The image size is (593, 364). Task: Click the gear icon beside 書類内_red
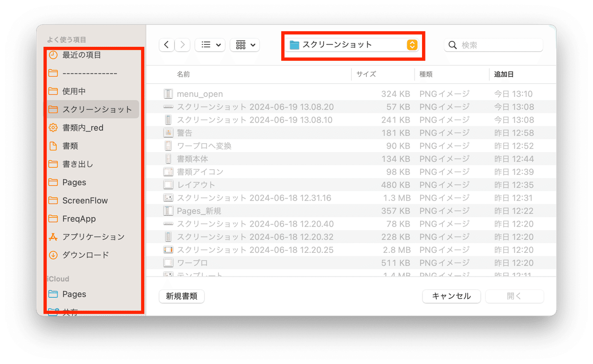pyautogui.click(x=53, y=128)
